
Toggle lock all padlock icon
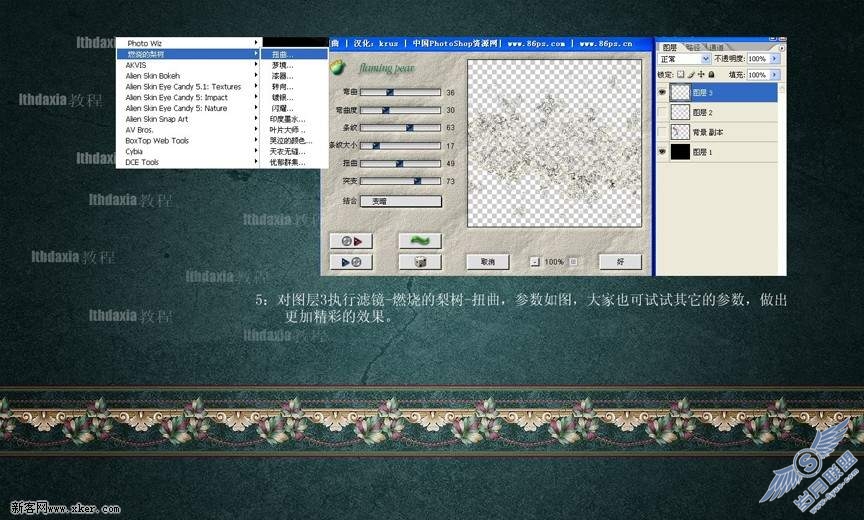point(711,74)
